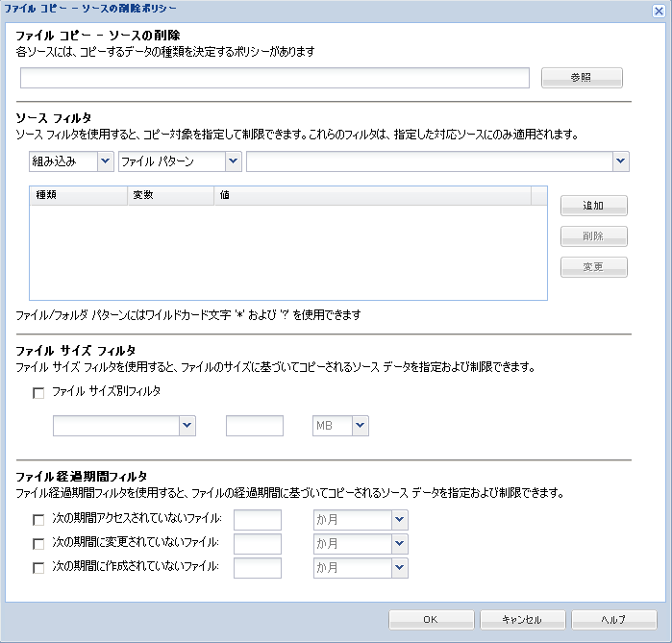Open the ファイル パターン dropdown

tap(234, 161)
